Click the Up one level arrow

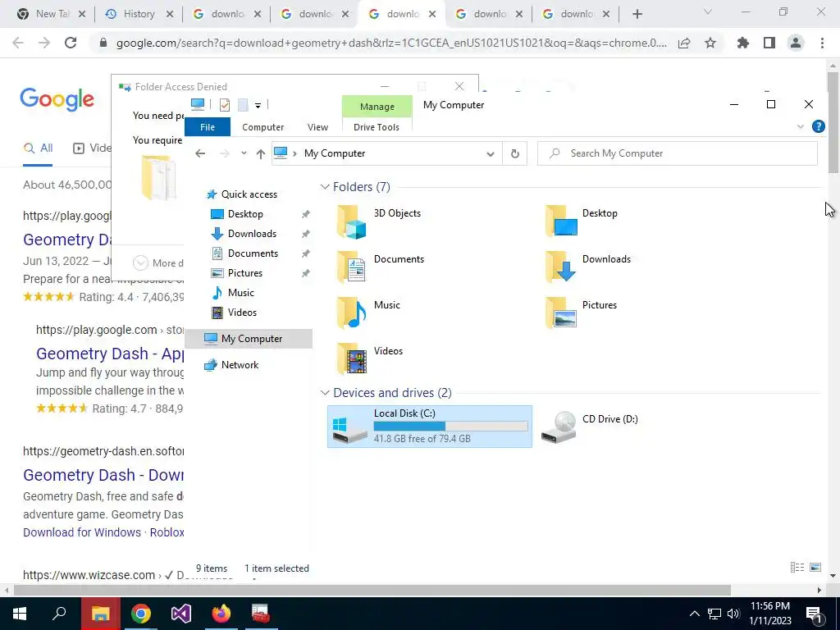tap(260, 153)
